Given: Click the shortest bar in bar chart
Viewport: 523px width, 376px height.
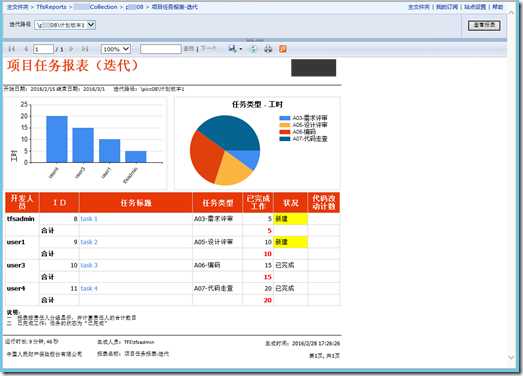Looking at the screenshot, I should coord(135,157).
